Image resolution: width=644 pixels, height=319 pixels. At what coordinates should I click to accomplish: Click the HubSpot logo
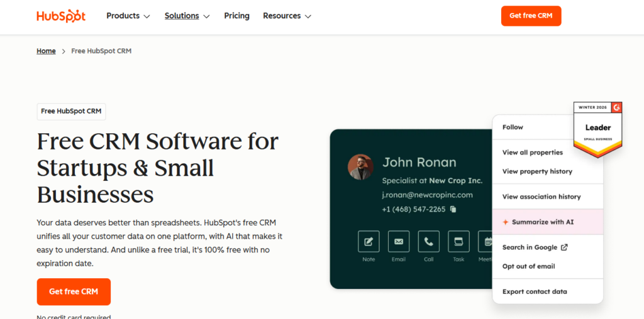61,16
